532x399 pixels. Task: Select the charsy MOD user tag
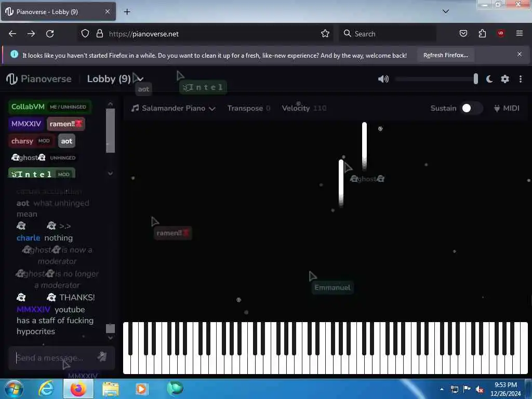[x=31, y=141]
